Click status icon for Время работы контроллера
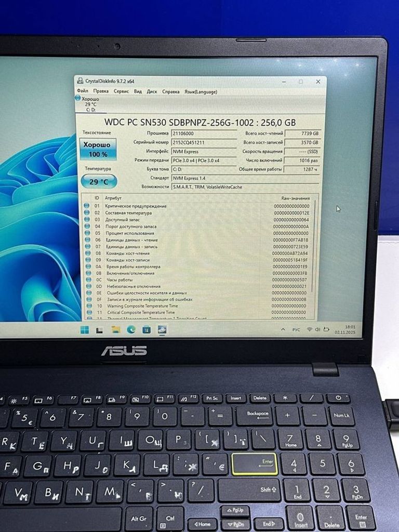This screenshot has height=532, width=399. click(x=88, y=267)
